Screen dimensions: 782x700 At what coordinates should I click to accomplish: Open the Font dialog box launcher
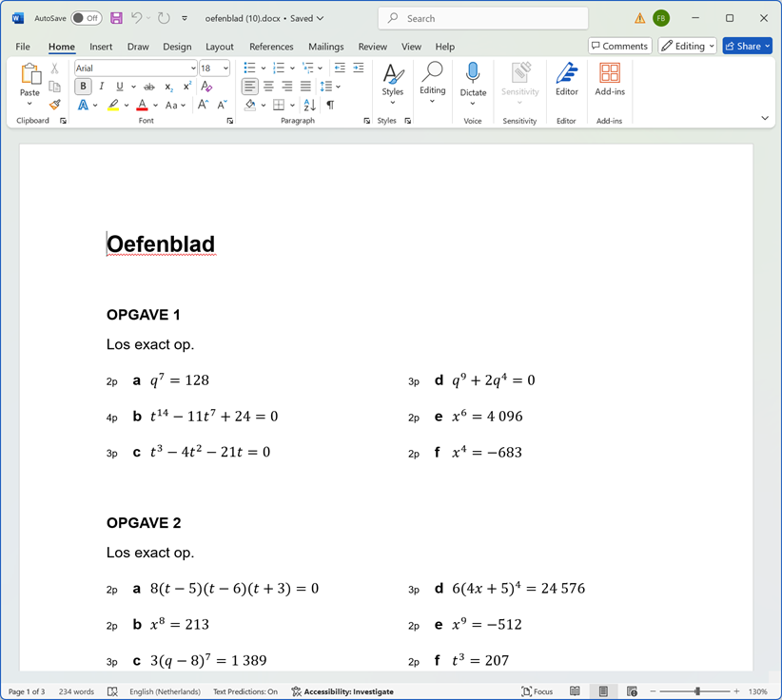pos(230,121)
